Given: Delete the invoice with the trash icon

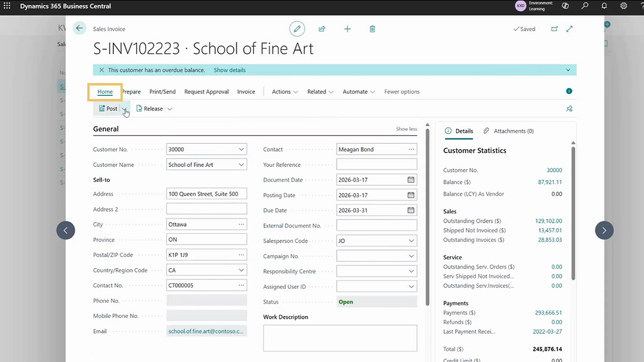Looking at the screenshot, I should pyautogui.click(x=372, y=29).
